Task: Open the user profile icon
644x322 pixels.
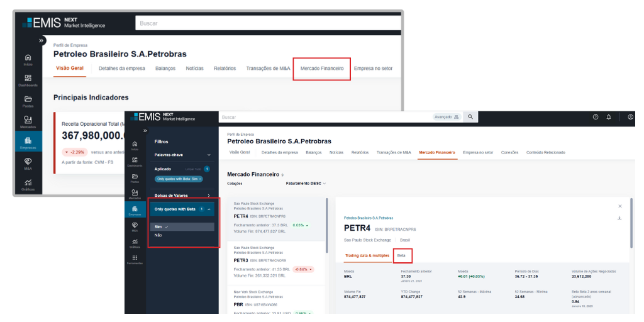Action: click(630, 117)
